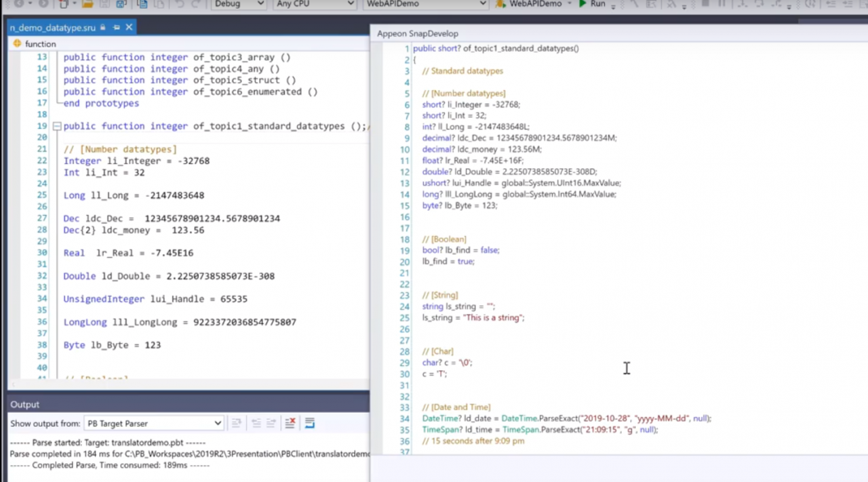This screenshot has width=868, height=482.
Task: Toggle Word Wrap in the Output panel
Action: point(309,423)
